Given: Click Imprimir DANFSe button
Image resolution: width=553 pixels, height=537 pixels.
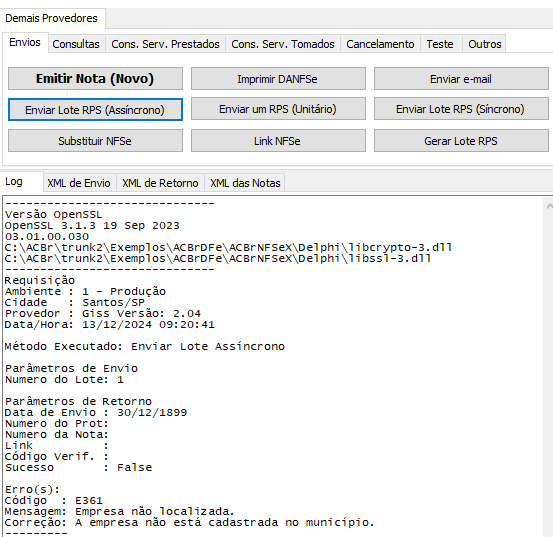Looking at the screenshot, I should click(278, 79).
